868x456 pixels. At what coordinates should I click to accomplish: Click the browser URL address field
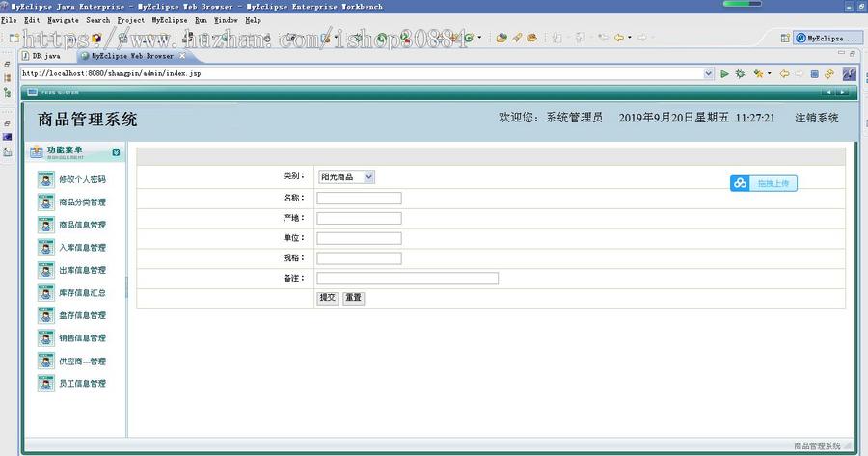(x=362, y=73)
